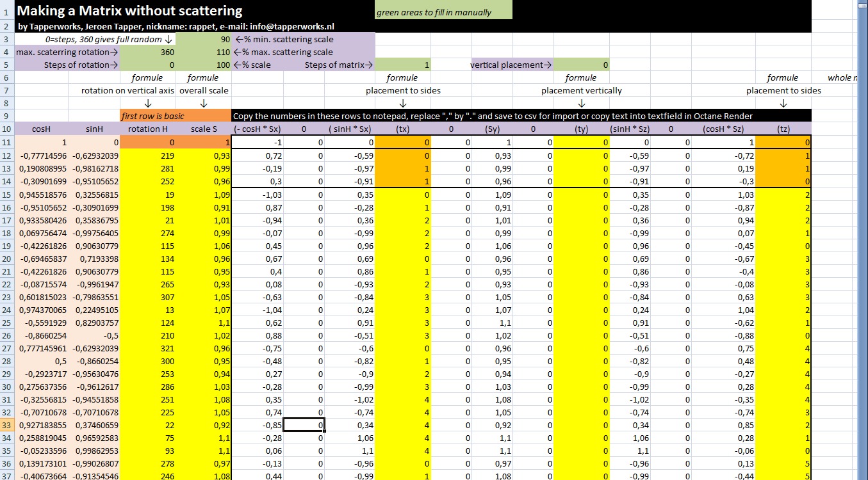The width and height of the screenshot is (868, 480).
Task: Click the 'rotation H' heading cell
Action: (x=147, y=129)
